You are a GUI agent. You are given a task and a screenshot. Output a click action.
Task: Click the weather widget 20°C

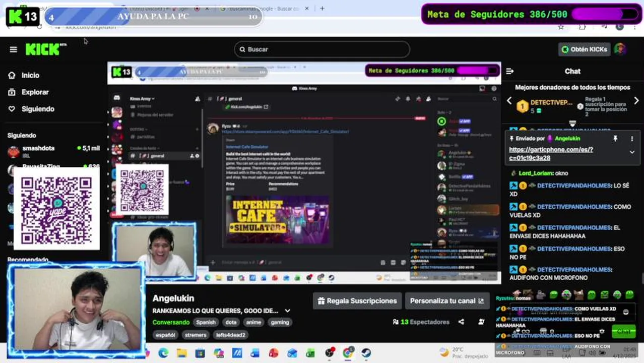point(463,352)
